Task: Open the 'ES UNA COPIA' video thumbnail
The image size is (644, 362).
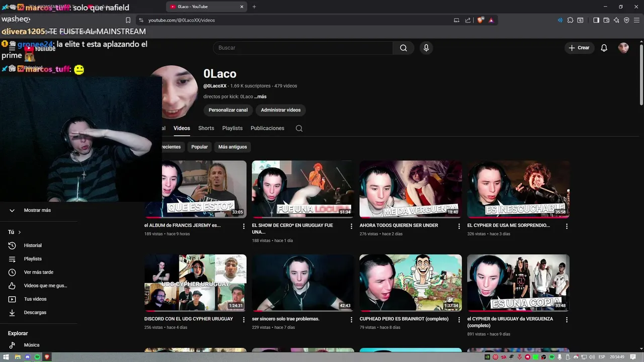Action: pyautogui.click(x=518, y=283)
